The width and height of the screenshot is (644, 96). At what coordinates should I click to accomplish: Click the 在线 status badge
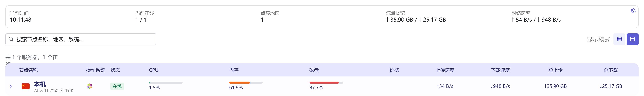click(117, 86)
